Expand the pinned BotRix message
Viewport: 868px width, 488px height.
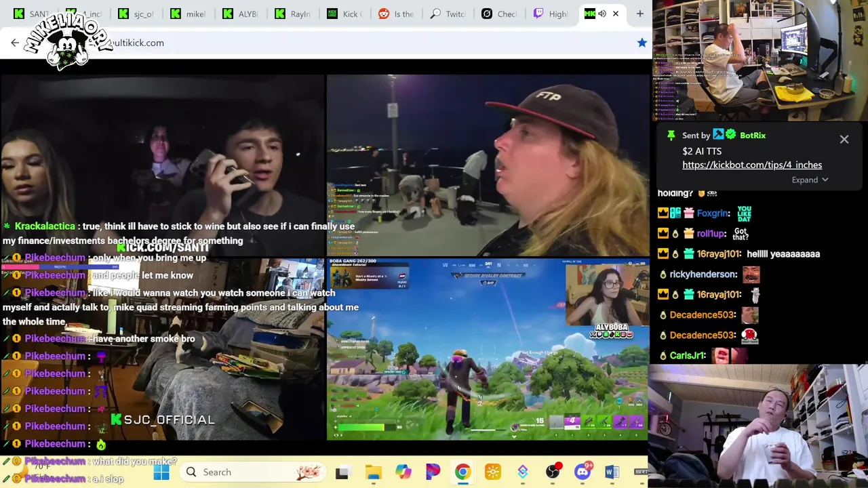[810, 180]
